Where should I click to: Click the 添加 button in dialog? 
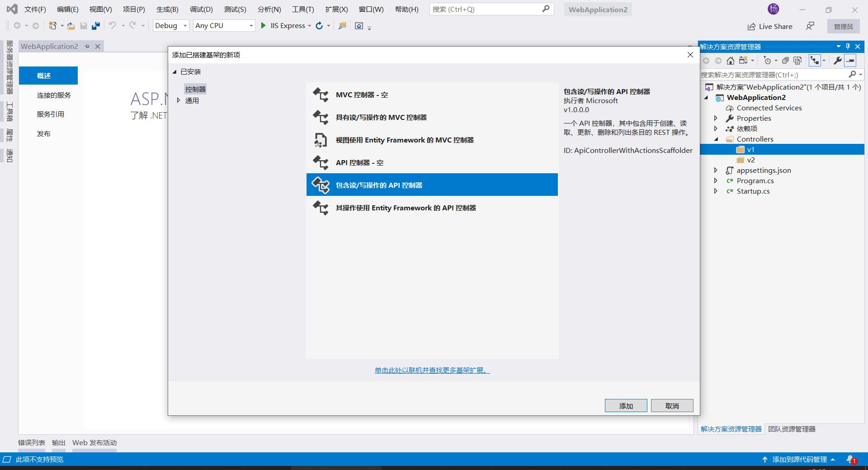(x=626, y=406)
